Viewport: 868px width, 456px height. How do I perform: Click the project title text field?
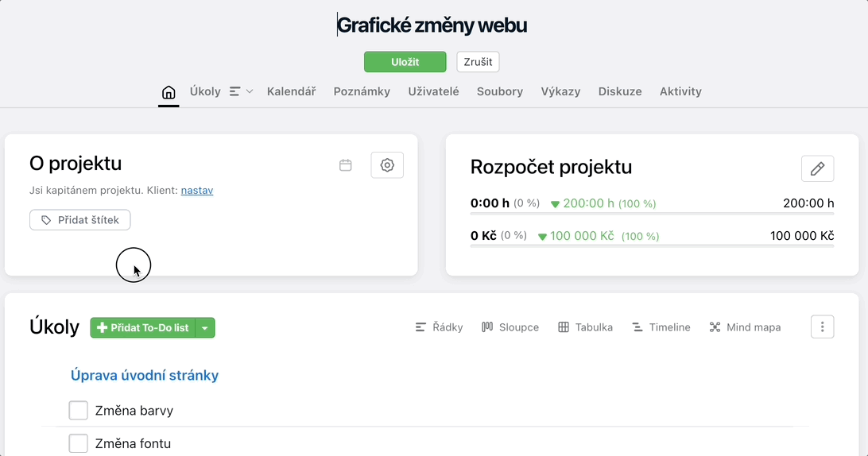pos(432,25)
